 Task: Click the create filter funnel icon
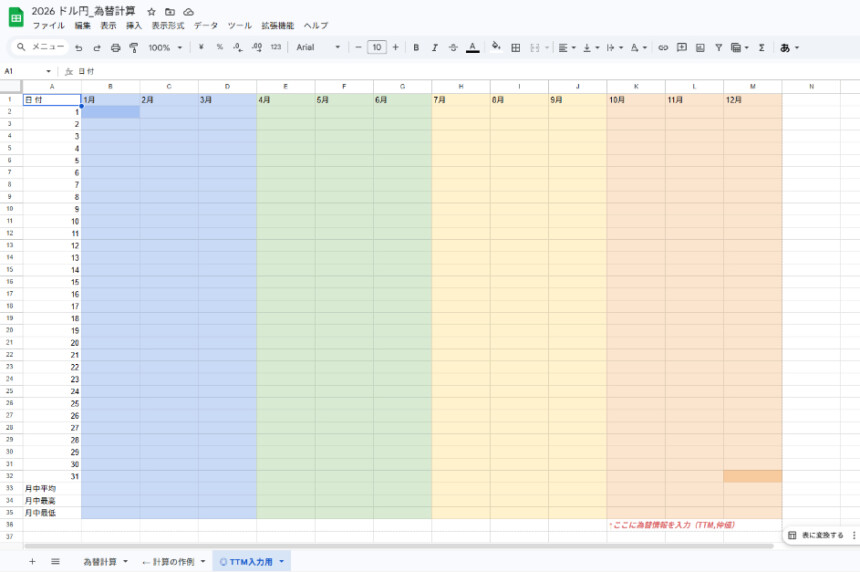click(x=718, y=47)
